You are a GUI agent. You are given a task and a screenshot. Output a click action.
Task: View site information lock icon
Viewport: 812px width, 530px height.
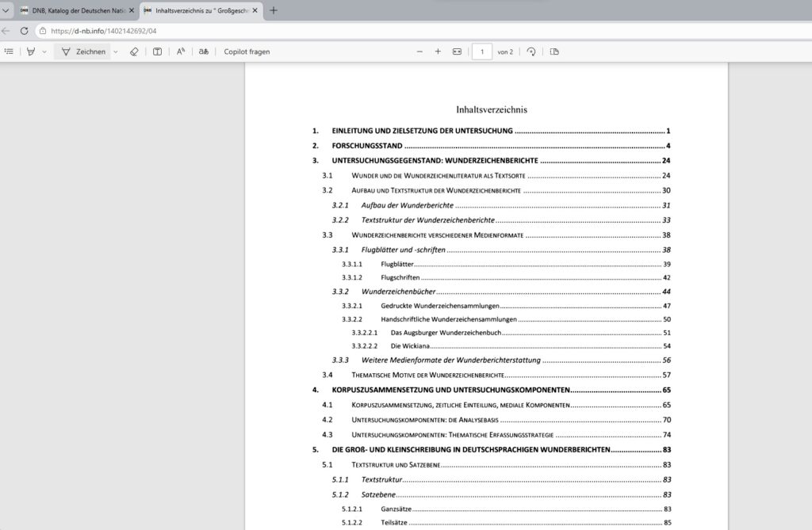point(43,31)
